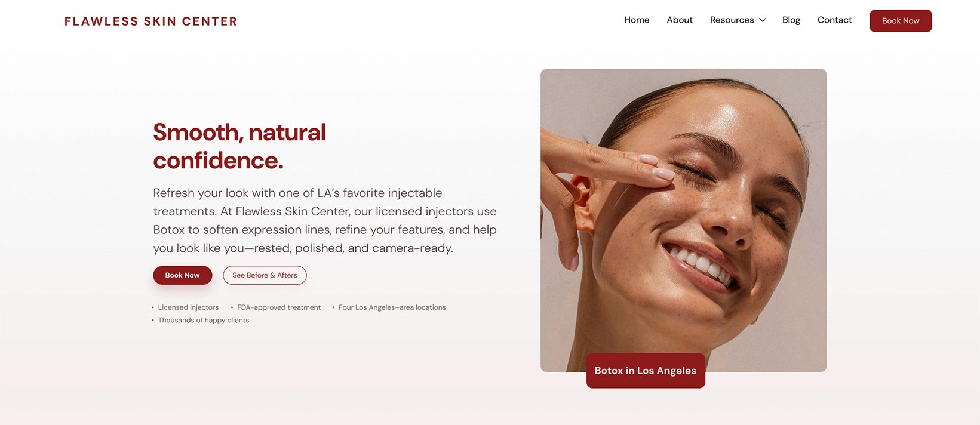Click the hero photo of smiling woman
Viewport: 980px width, 425px height.
pos(683,220)
